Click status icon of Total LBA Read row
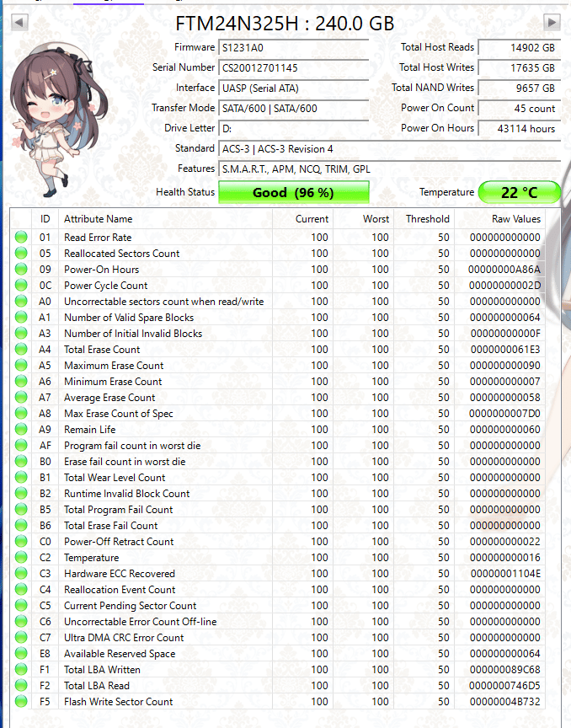 pos(21,685)
